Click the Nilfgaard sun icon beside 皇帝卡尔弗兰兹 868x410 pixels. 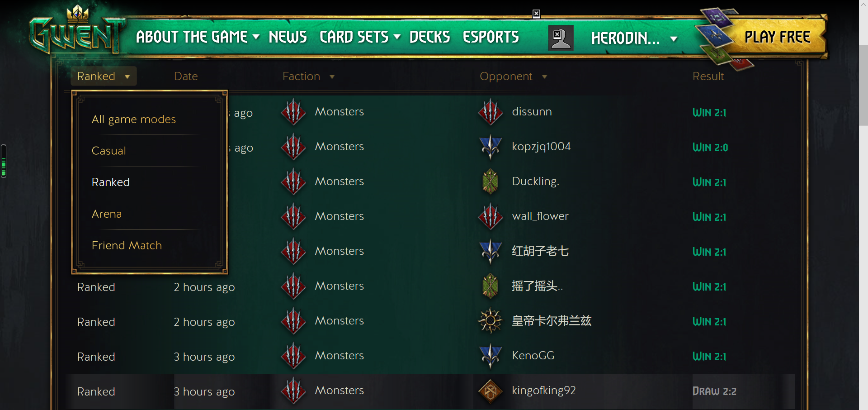[x=491, y=321]
